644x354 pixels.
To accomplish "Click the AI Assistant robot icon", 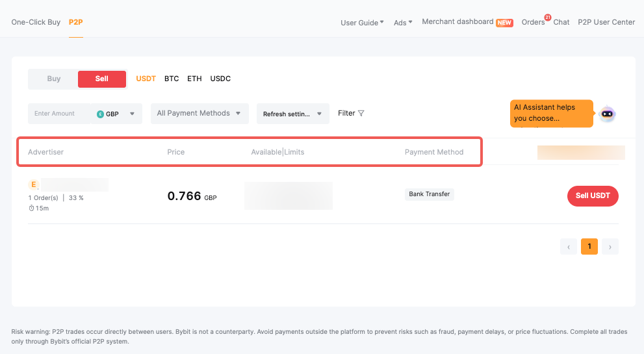I will [x=607, y=114].
